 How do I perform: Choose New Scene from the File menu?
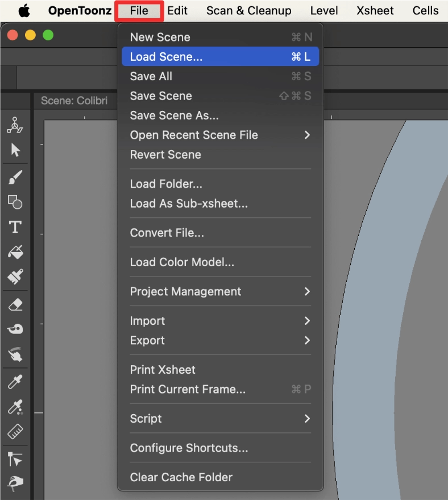point(220,37)
